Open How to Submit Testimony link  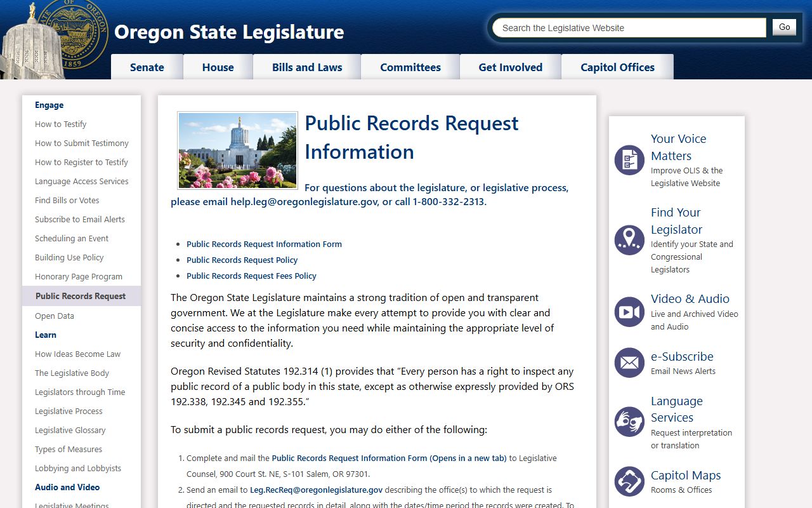point(82,143)
